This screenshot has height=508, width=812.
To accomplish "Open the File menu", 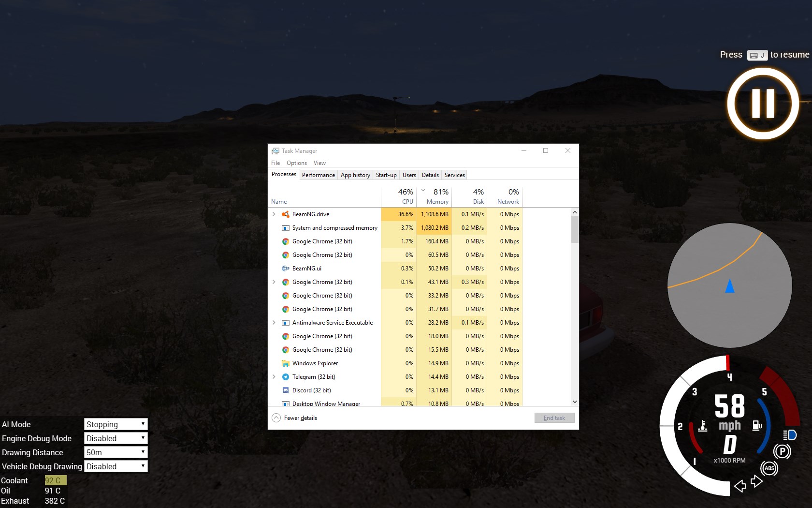I will (275, 163).
